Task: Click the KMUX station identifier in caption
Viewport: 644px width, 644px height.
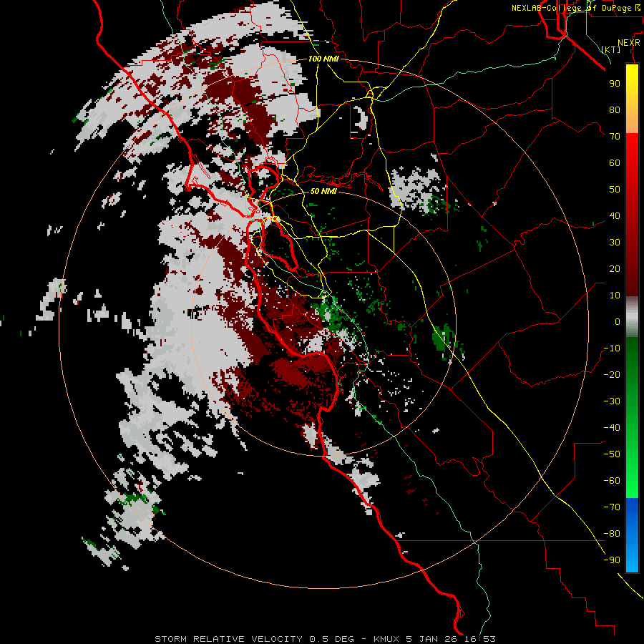Action: 386,639
